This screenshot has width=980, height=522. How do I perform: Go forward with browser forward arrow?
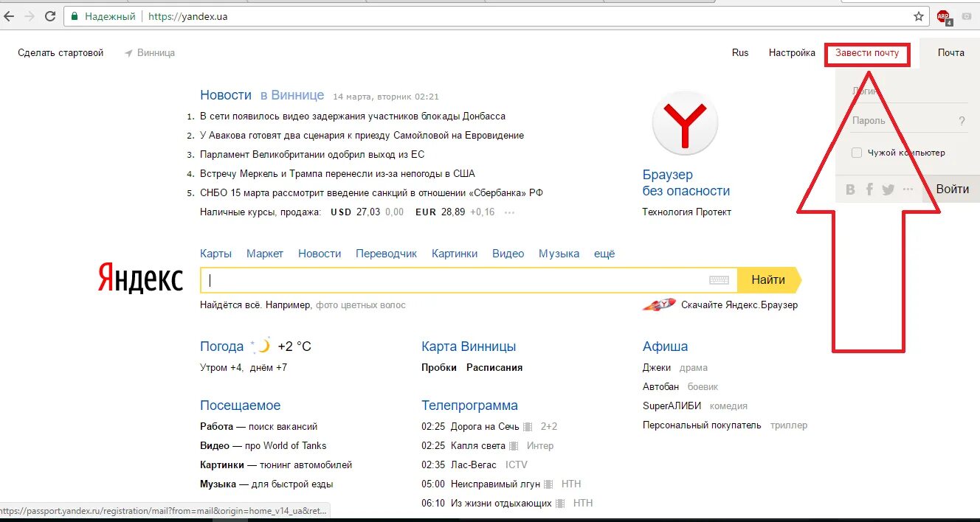point(30,16)
